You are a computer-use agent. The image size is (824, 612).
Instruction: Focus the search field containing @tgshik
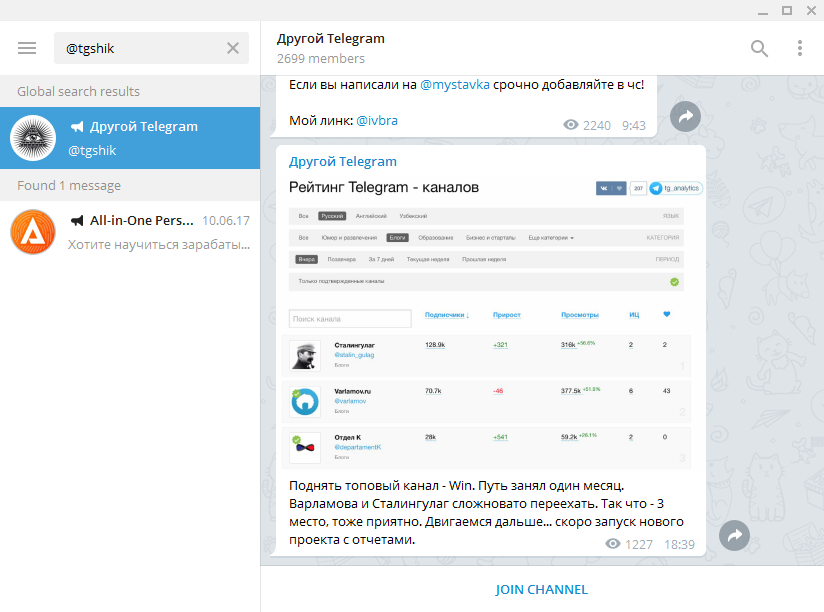pyautogui.click(x=140, y=48)
